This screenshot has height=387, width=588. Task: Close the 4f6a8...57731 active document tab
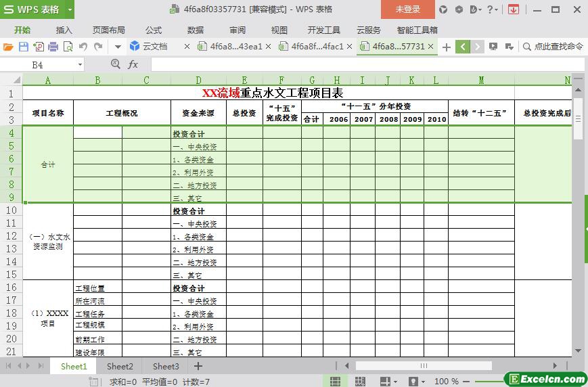coord(431,47)
